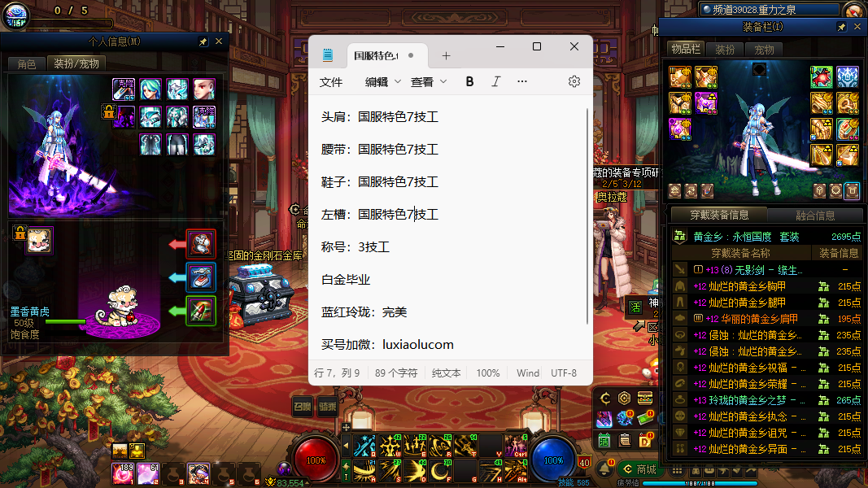Toggle the pin on 个人信息 panel
The image size is (868, 488).
203,41
